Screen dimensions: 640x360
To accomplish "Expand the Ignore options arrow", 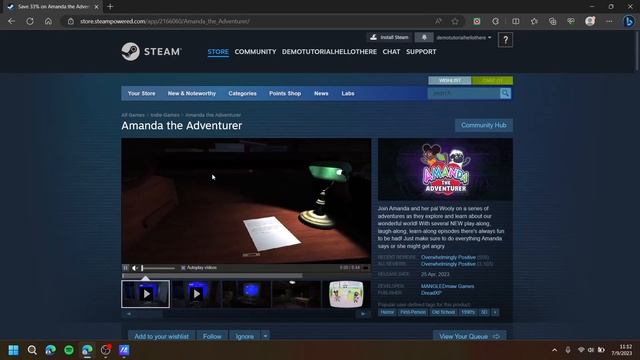I will [x=265, y=336].
